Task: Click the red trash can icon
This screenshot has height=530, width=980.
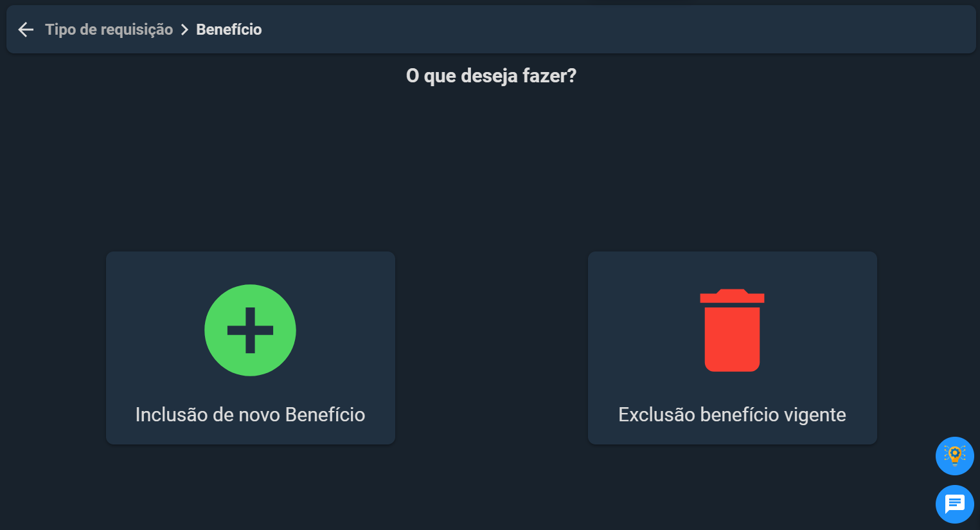Action: 732,330
